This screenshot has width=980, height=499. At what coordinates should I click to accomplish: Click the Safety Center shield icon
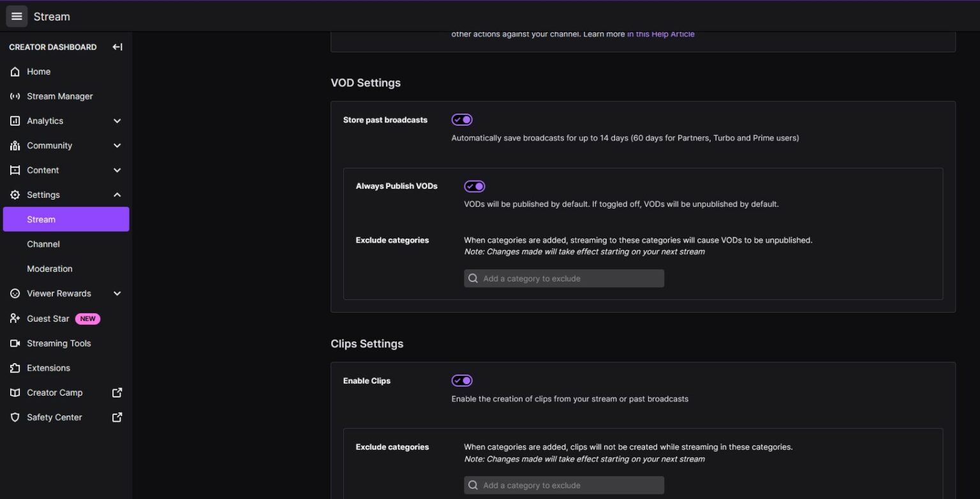(x=15, y=417)
